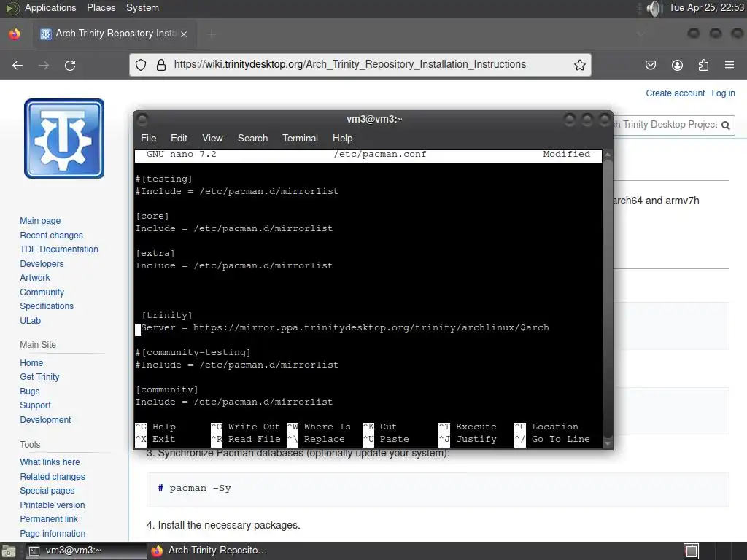
Task: Click the terminal scrollbar down arrow
Action: (x=608, y=443)
